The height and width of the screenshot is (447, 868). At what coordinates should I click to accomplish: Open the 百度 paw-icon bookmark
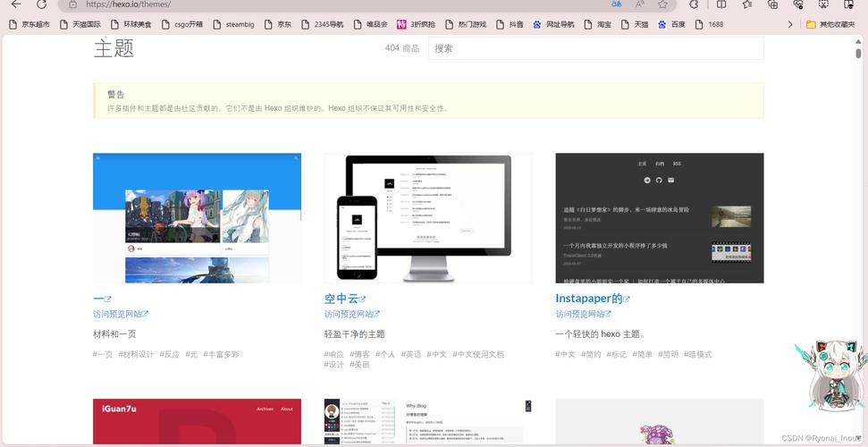671,24
